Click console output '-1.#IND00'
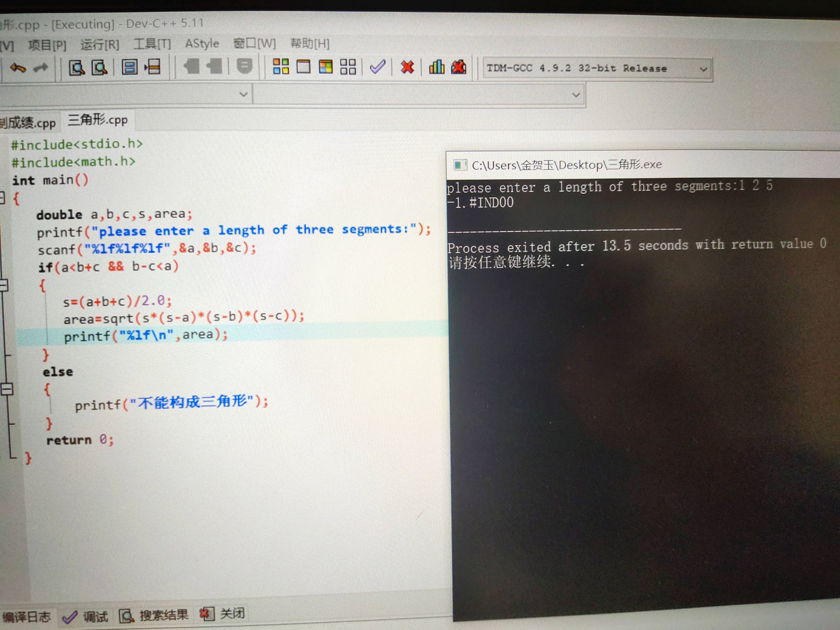 coord(480,203)
